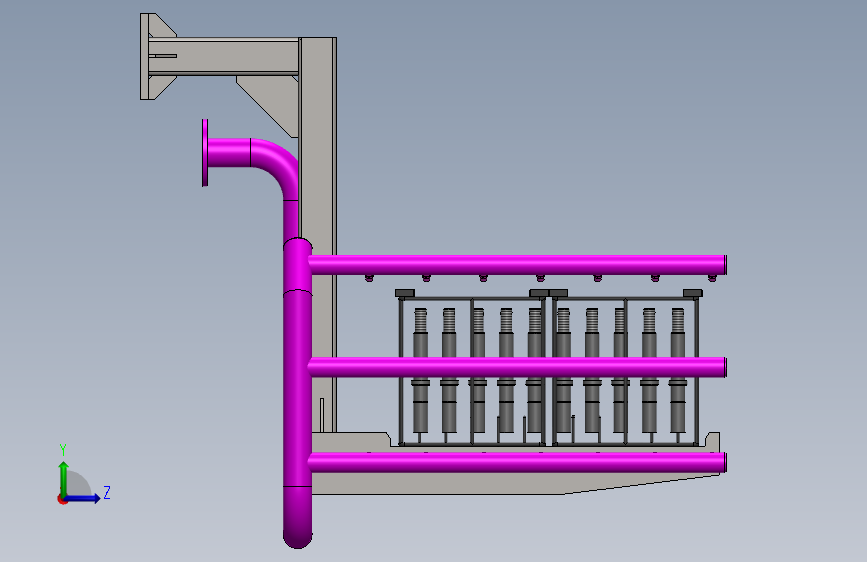
Task: Select the rounded bottom cap of vertical pipe
Action: point(297,518)
